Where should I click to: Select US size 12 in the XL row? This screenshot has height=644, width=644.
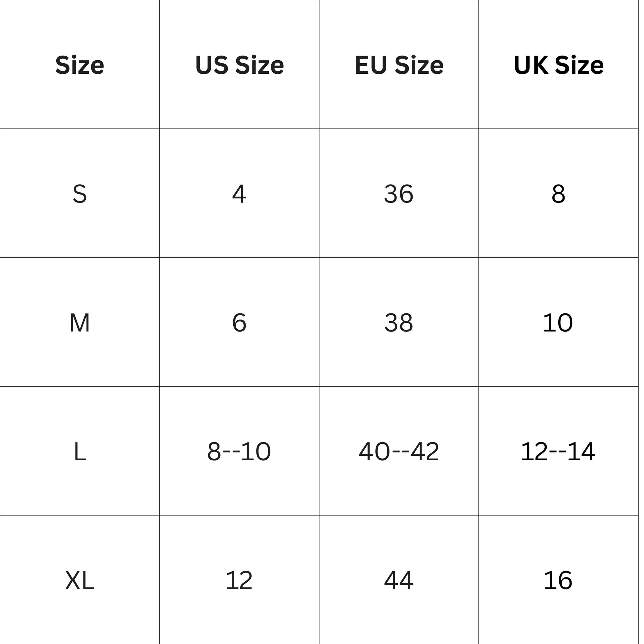click(239, 580)
